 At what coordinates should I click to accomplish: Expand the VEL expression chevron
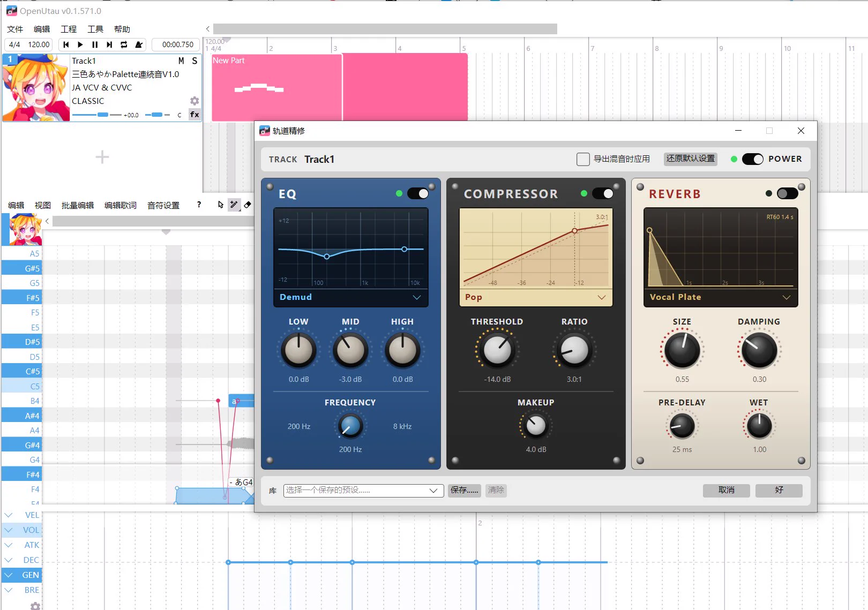pos(9,515)
